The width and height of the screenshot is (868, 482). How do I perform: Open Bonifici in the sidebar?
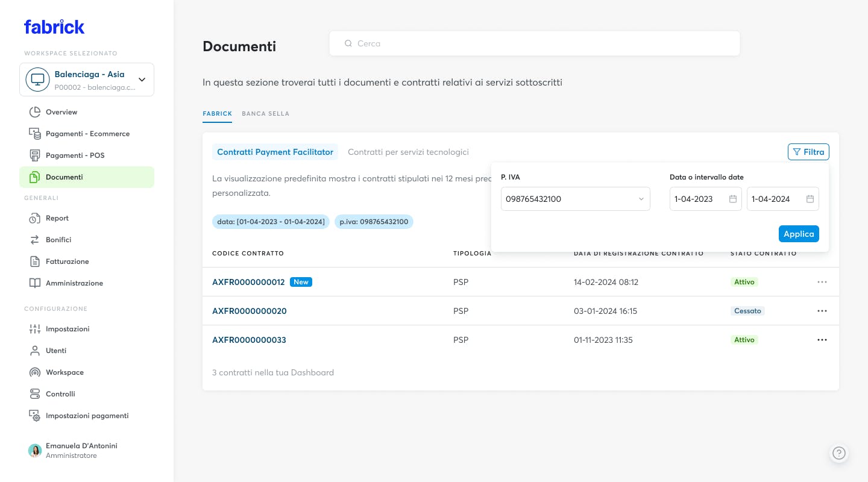[87, 240]
